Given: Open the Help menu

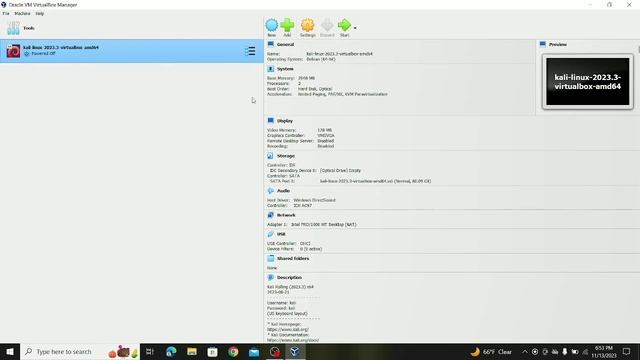Looking at the screenshot, I should pos(40,13).
